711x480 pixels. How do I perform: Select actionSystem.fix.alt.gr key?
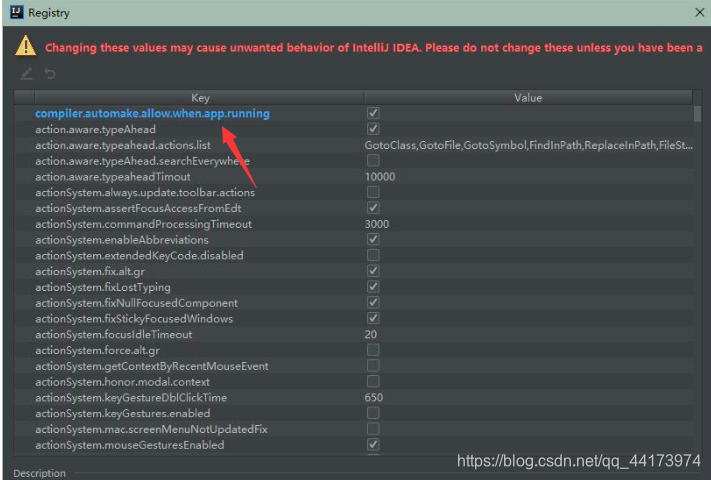(x=90, y=271)
